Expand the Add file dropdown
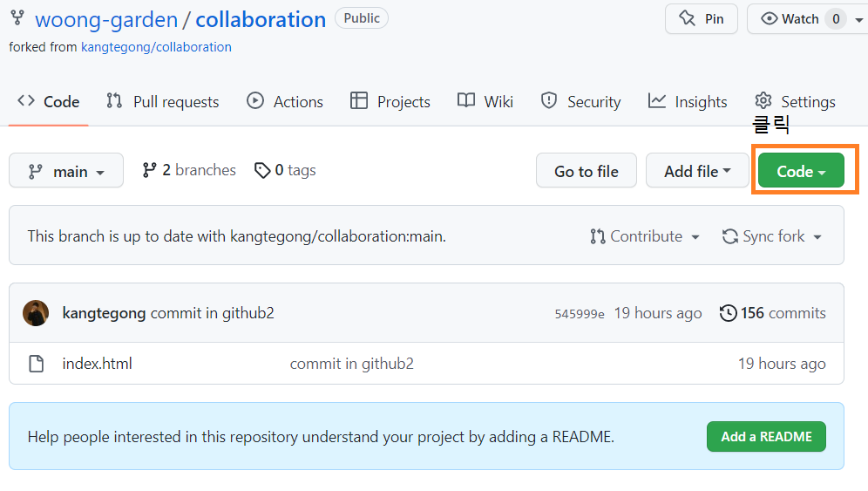The width and height of the screenshot is (868, 491). 697,171
